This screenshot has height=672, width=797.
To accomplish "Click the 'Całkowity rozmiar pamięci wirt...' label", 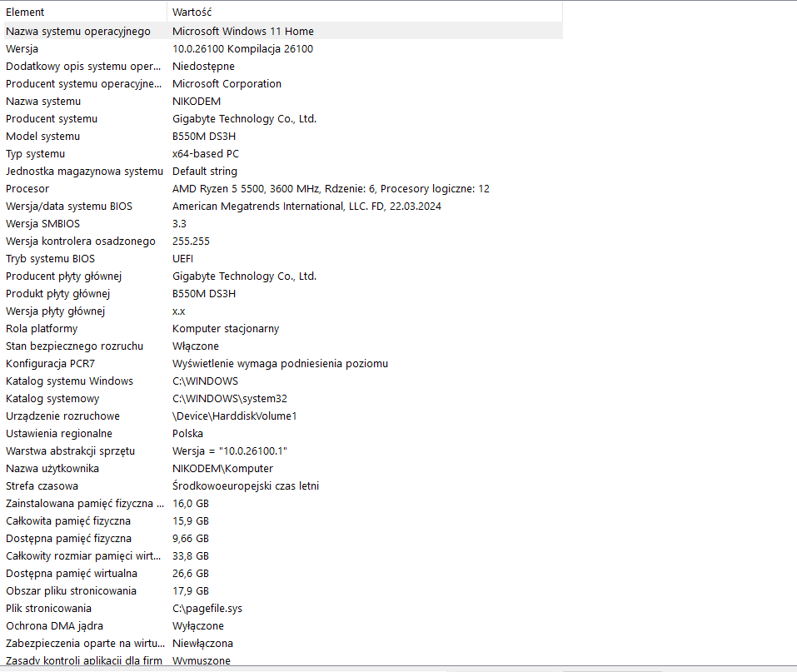I will (x=83, y=556).
